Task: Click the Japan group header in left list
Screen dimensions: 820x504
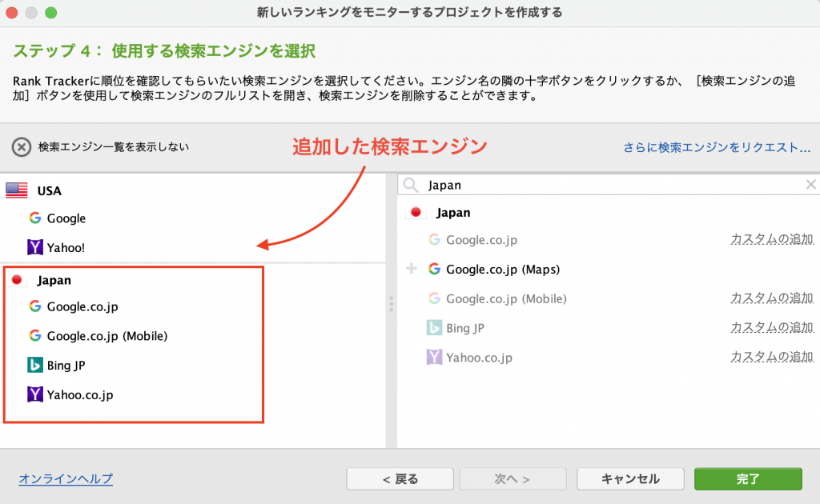Action: pyautogui.click(x=54, y=281)
